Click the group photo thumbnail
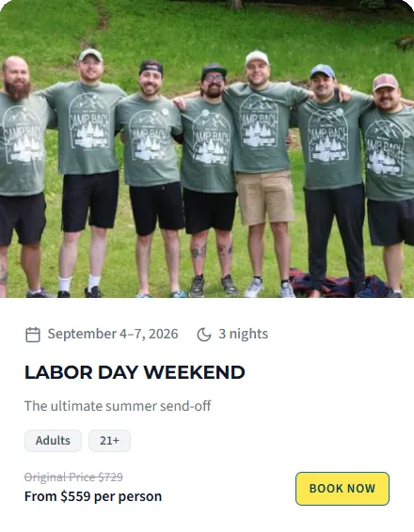This screenshot has width=414, height=532. coord(207,149)
